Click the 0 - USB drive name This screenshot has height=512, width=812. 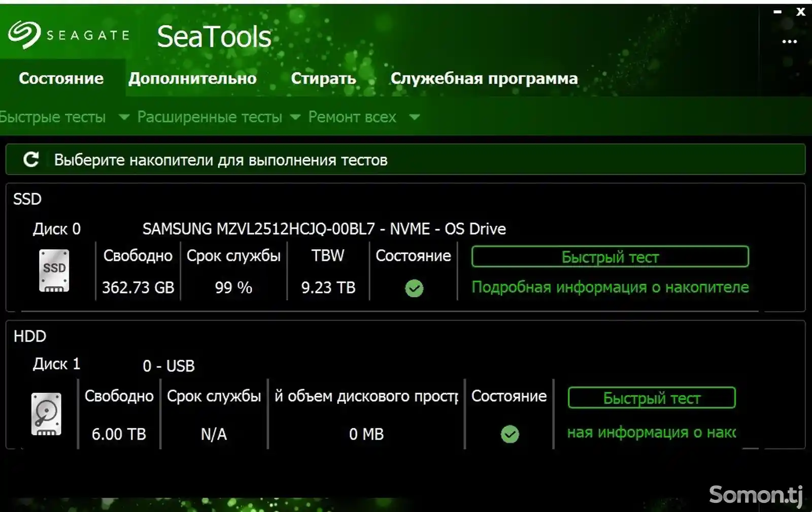(169, 366)
